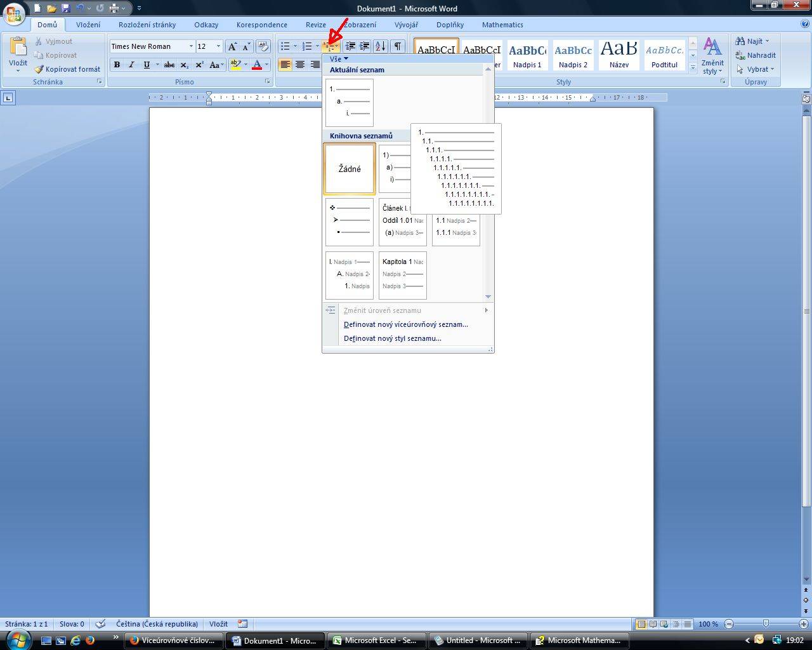Open Změnit styly menu
The width and height of the screenshot is (812, 650).
click(712, 56)
